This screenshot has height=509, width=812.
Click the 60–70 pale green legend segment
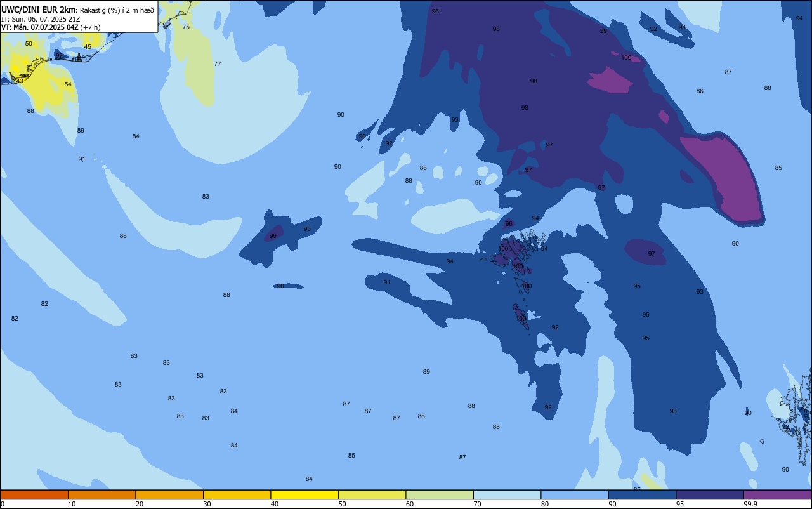pos(440,494)
